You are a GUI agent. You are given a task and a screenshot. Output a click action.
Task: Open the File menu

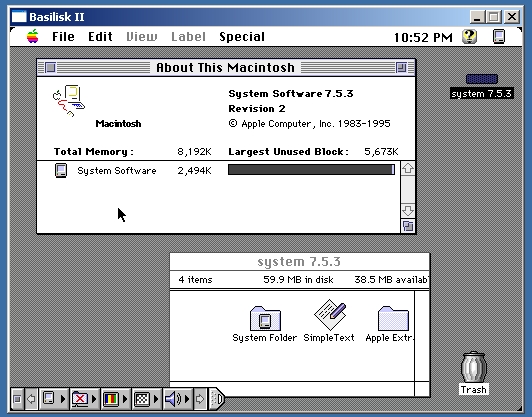point(63,37)
